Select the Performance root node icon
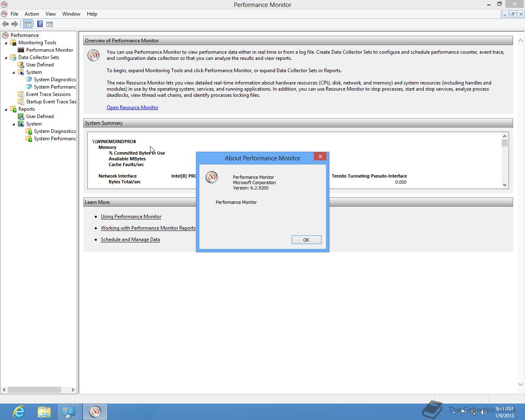The height and width of the screenshot is (420, 525). tap(5, 35)
